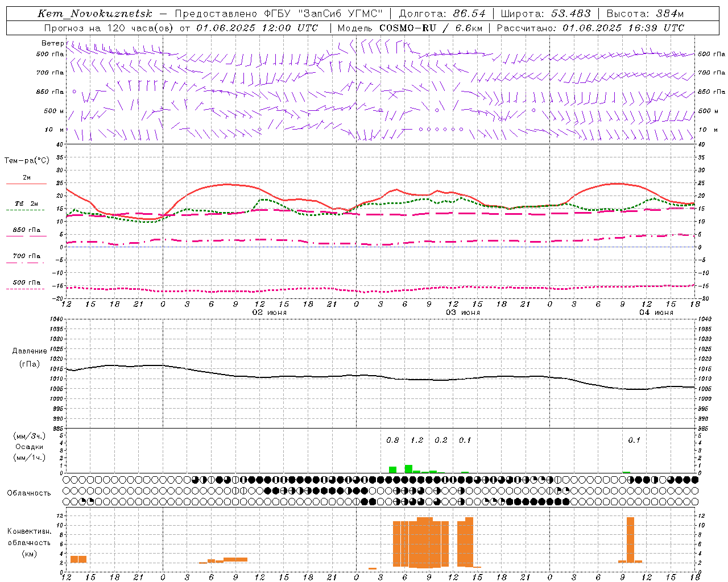Click the 0.1 precipitation value near 04 июня
The image size is (728, 582).
click(634, 440)
